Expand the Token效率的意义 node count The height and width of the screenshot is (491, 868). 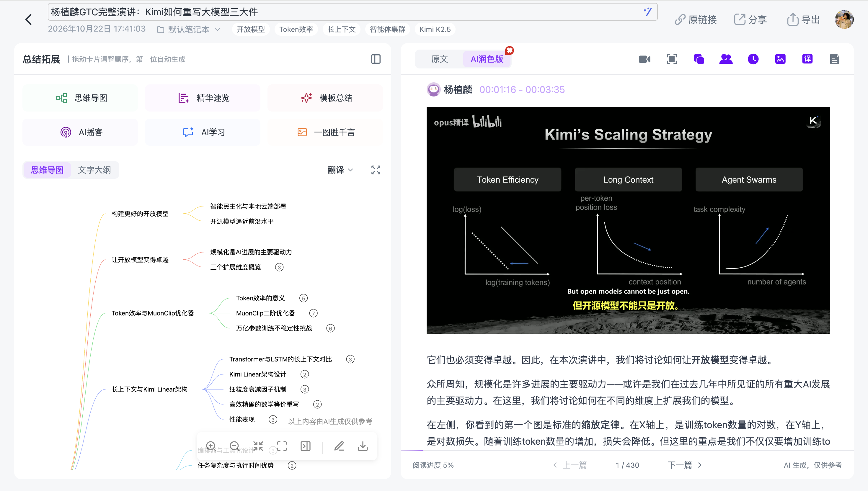point(303,298)
